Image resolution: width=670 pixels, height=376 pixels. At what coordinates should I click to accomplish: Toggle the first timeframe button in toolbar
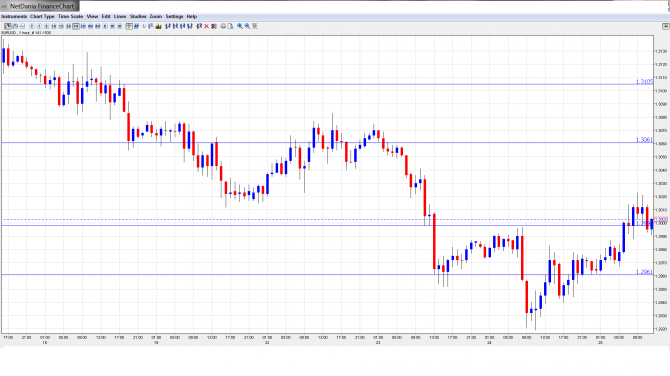(32, 26)
